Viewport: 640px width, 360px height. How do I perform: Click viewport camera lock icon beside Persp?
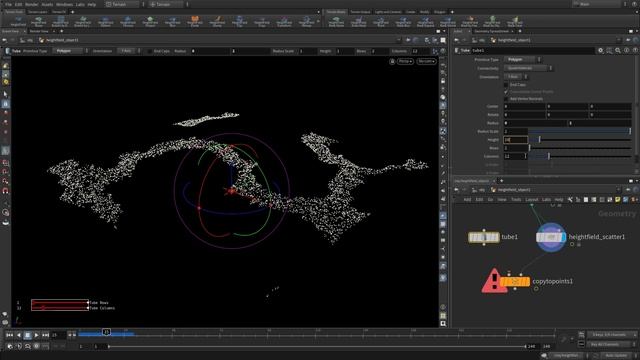[392, 61]
